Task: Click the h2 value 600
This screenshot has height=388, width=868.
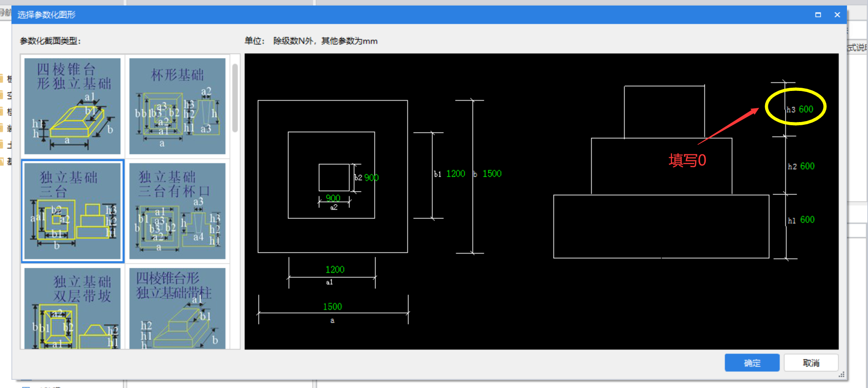Action: point(807,166)
